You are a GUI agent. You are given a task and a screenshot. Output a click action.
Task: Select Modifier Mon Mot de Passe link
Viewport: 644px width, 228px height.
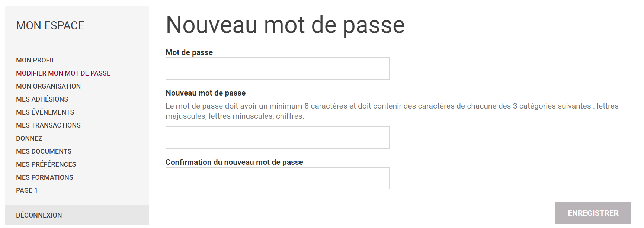(x=63, y=73)
